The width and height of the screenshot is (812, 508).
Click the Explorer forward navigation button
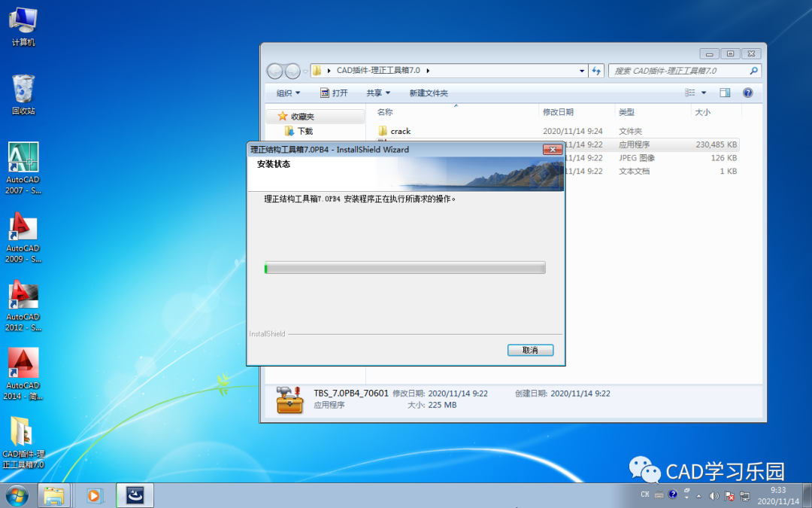(x=292, y=71)
